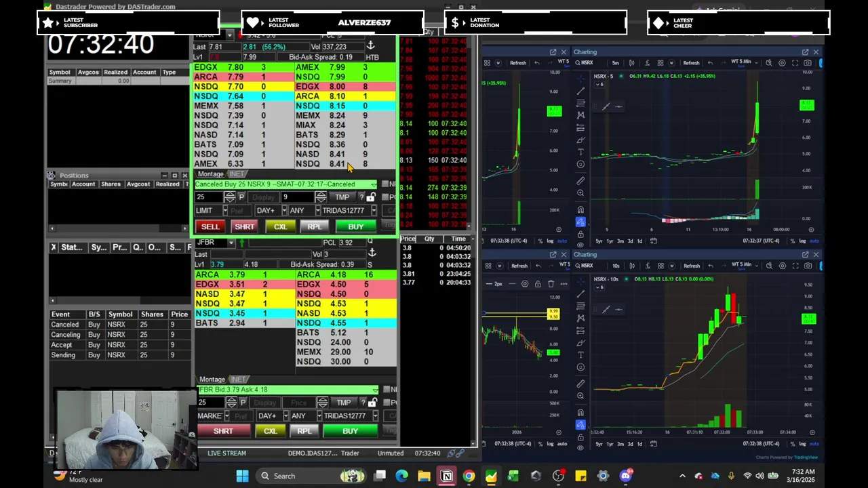Open chart style candles icon in NSRX 5m chart
The image size is (868, 488).
[x=631, y=63]
